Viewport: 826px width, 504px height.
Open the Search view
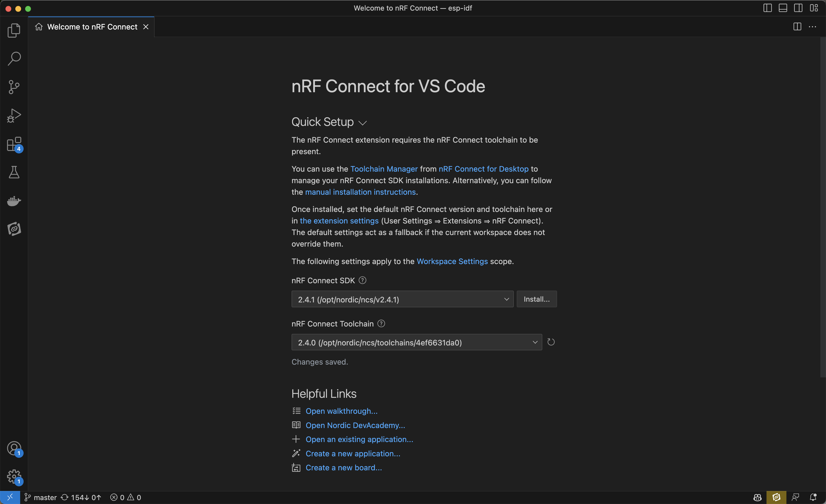pos(14,59)
